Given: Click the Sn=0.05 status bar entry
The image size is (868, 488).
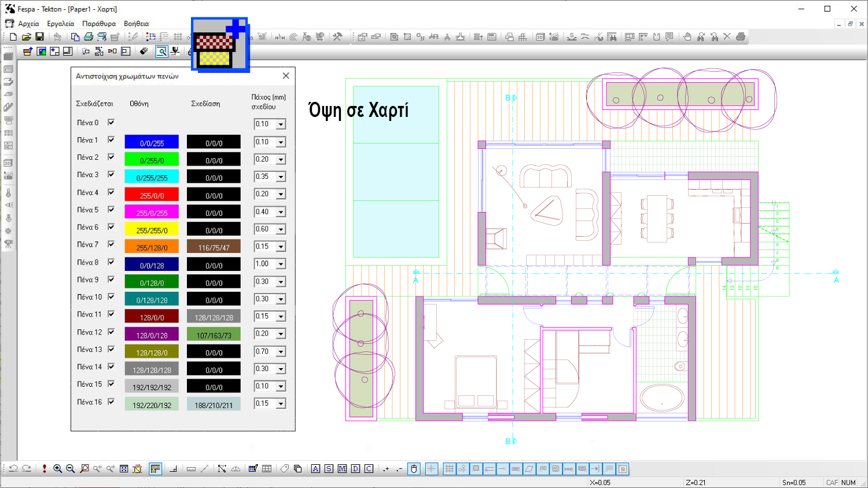Looking at the screenshot, I should tap(794, 482).
